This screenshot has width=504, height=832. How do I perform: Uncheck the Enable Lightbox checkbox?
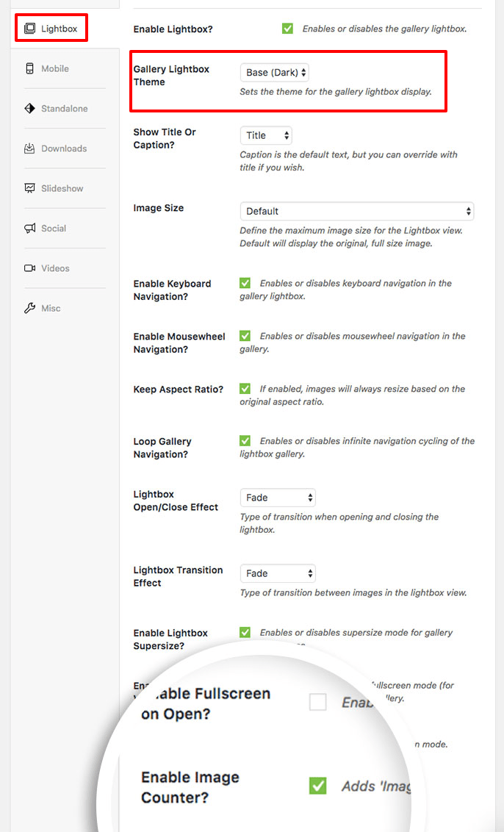click(287, 29)
